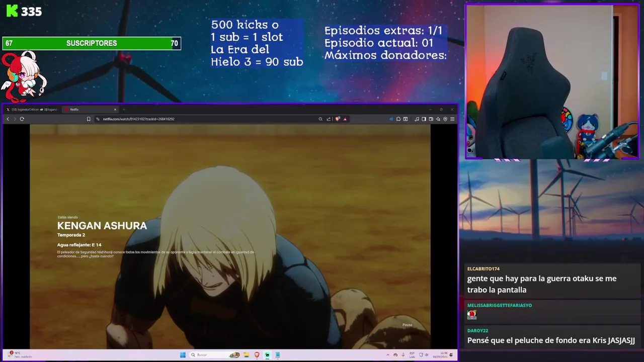644x362 pixels.
Task: Bookmark this page with the bookmark icon
Action: (x=89, y=119)
